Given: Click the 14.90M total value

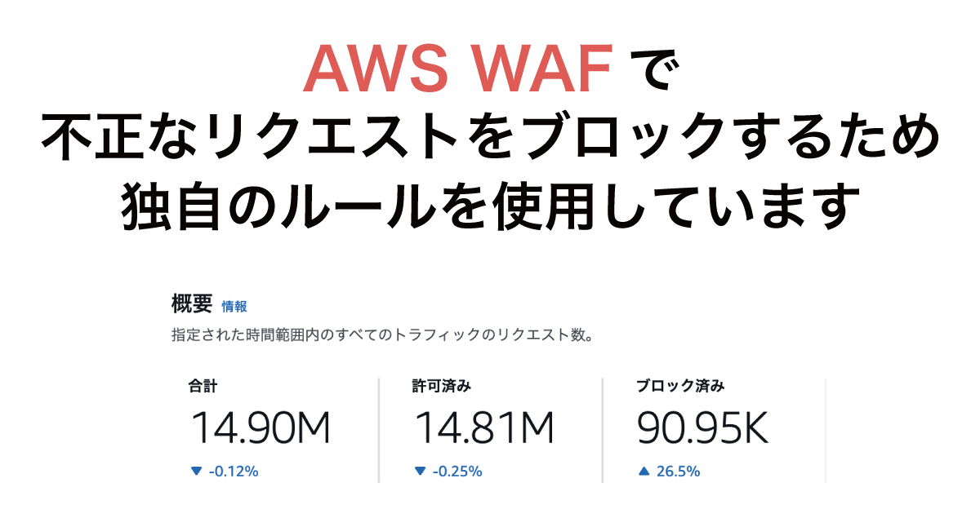Looking at the screenshot, I should coord(261,429).
